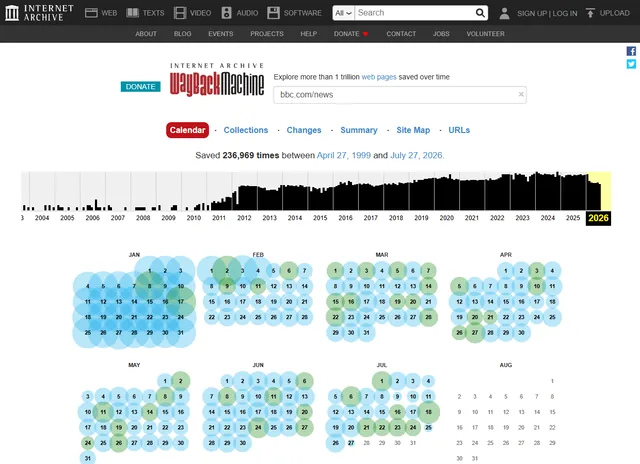Open captures for May 2

180,381
